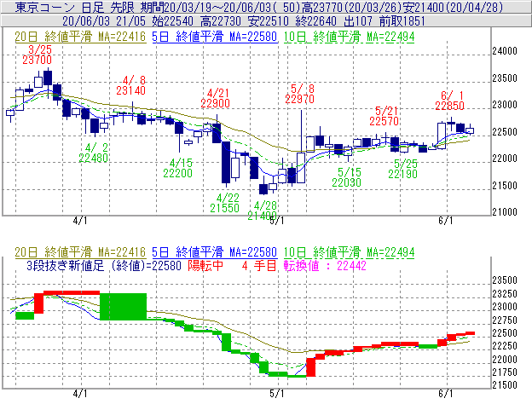Click the 21000 price axis label

[505, 212]
